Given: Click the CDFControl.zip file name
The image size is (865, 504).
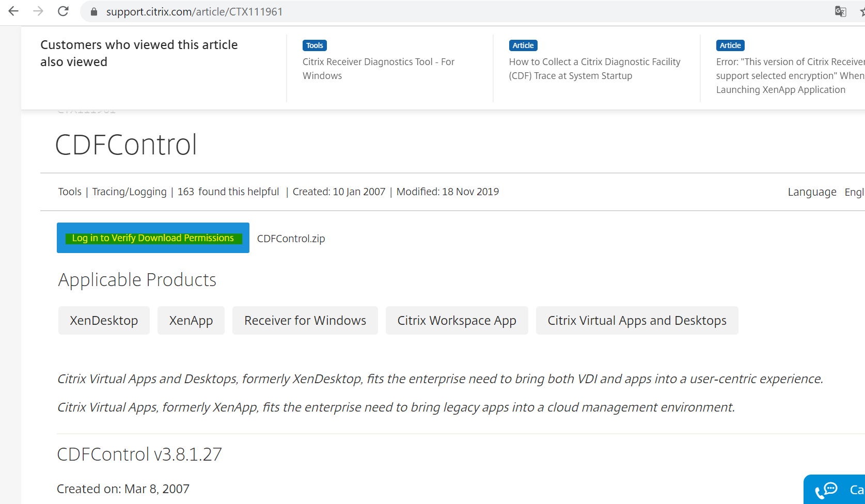Looking at the screenshot, I should (291, 239).
